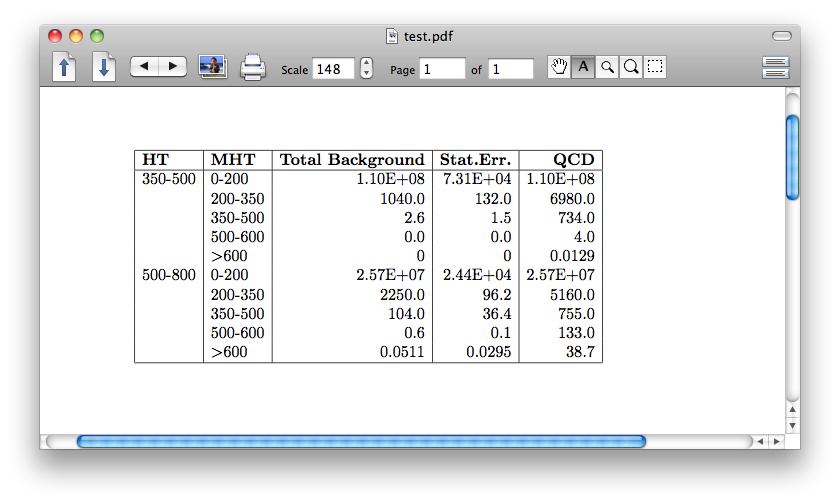
Task: Click the Scale input field
Action: coord(333,69)
